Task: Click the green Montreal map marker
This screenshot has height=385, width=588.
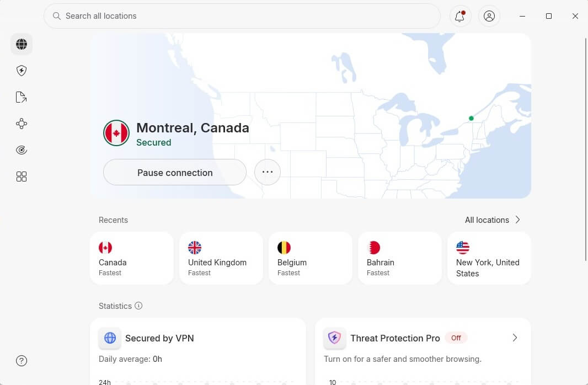Action: click(x=472, y=118)
